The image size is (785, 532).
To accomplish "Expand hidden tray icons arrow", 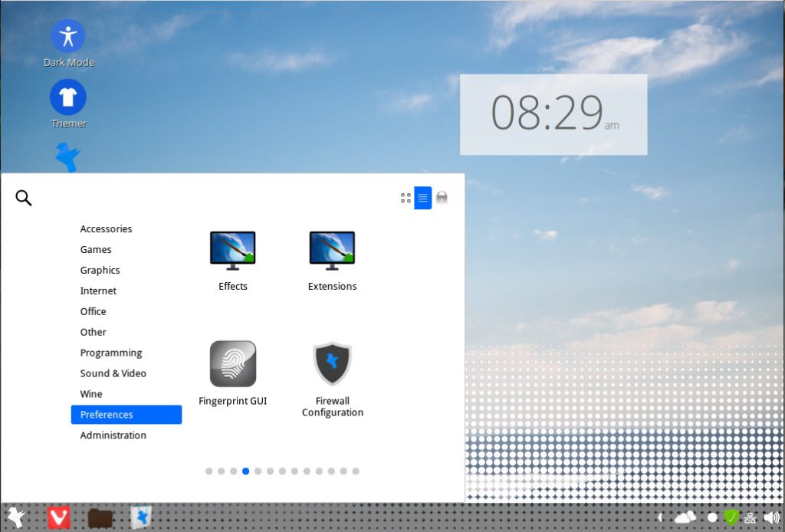I will 660,517.
